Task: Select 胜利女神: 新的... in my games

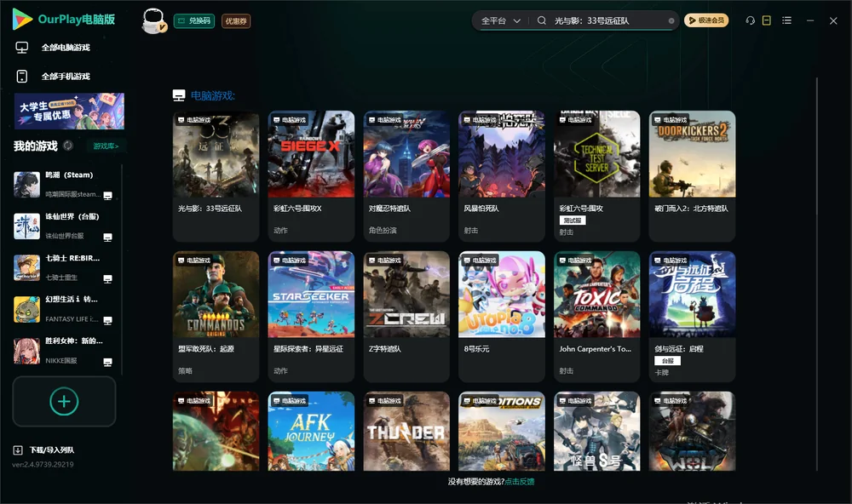Action: (x=64, y=351)
